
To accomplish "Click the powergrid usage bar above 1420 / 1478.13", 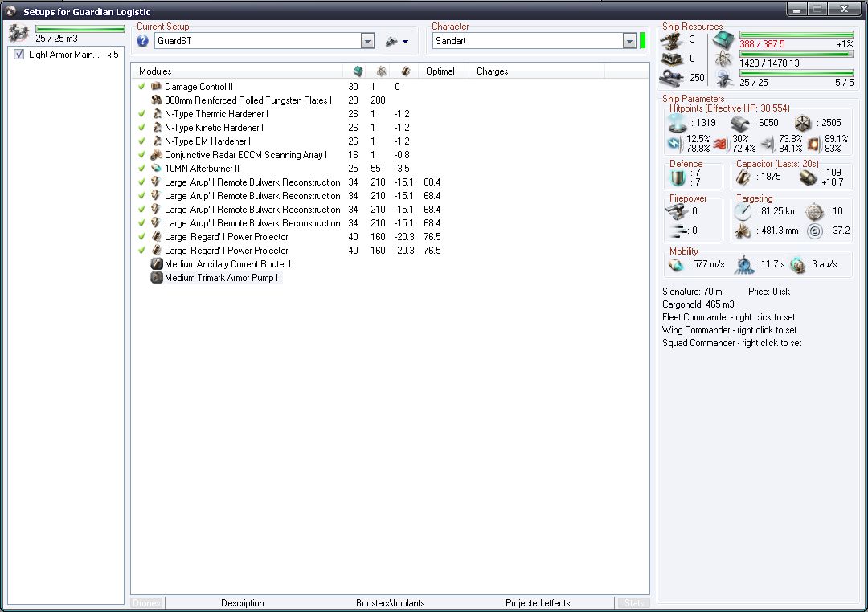I will point(796,55).
